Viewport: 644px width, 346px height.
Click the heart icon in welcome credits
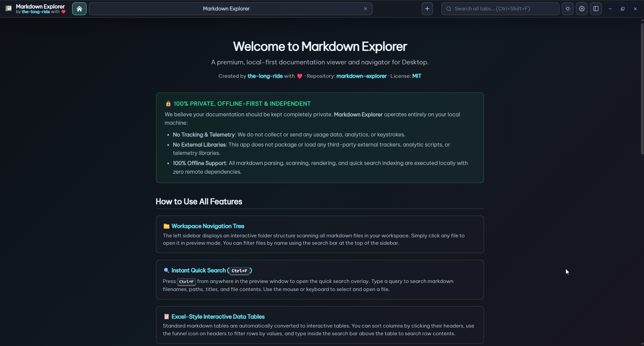pos(300,76)
